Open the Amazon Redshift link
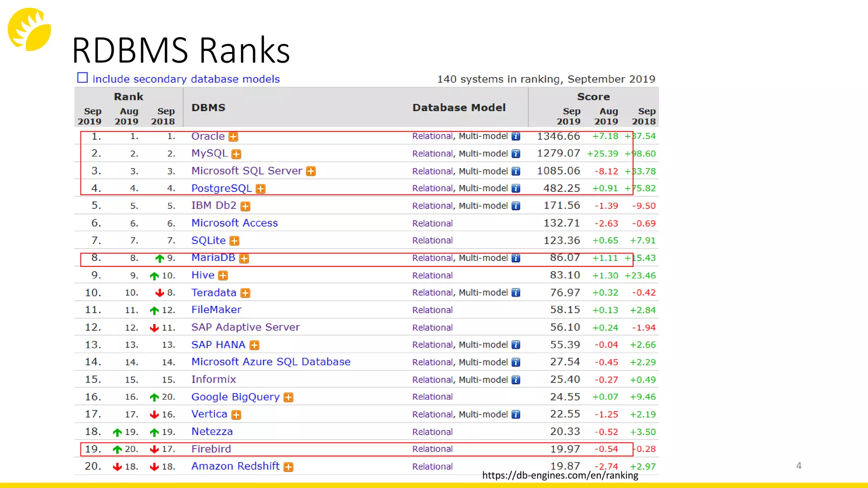The width and height of the screenshot is (868, 488). coord(235,466)
